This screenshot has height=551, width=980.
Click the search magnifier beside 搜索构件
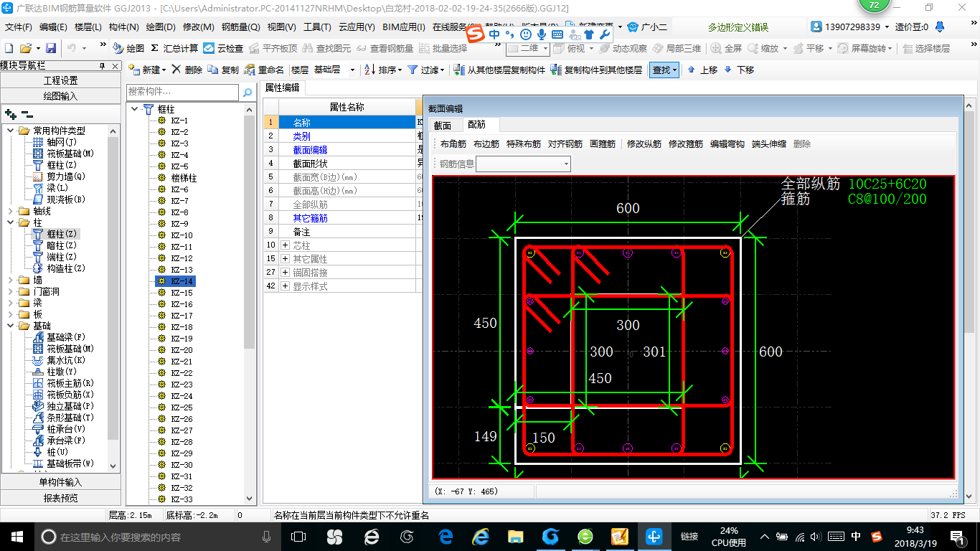pyautogui.click(x=247, y=92)
